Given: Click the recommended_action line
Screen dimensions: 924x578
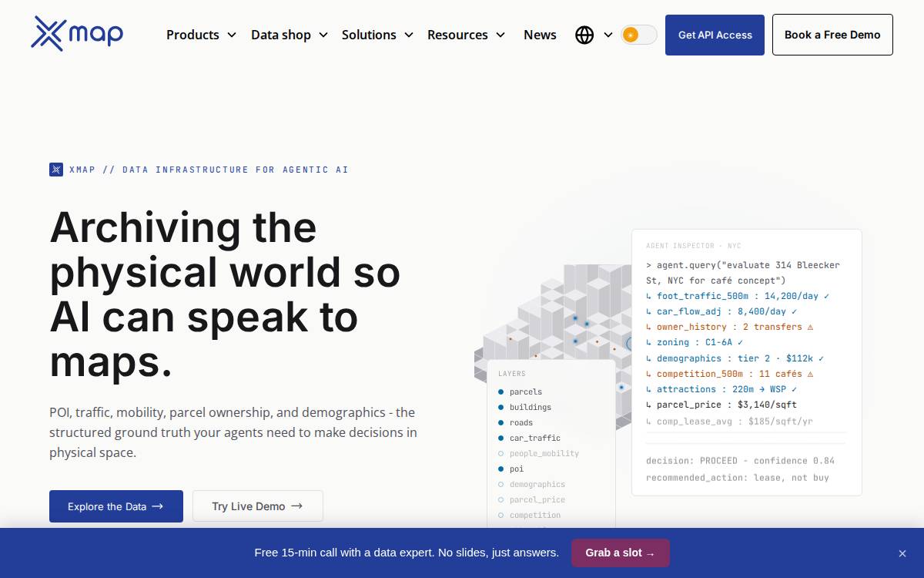Looking at the screenshot, I should [737, 478].
